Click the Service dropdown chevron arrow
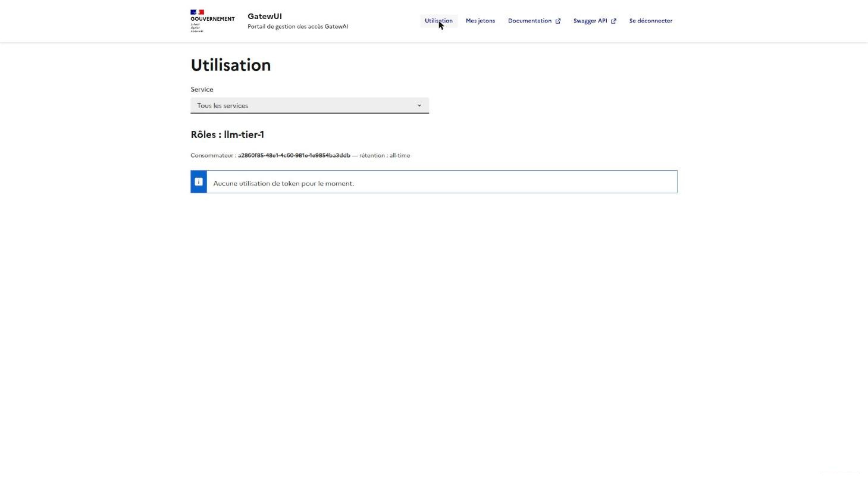This screenshot has height=483, width=868. 419,105
